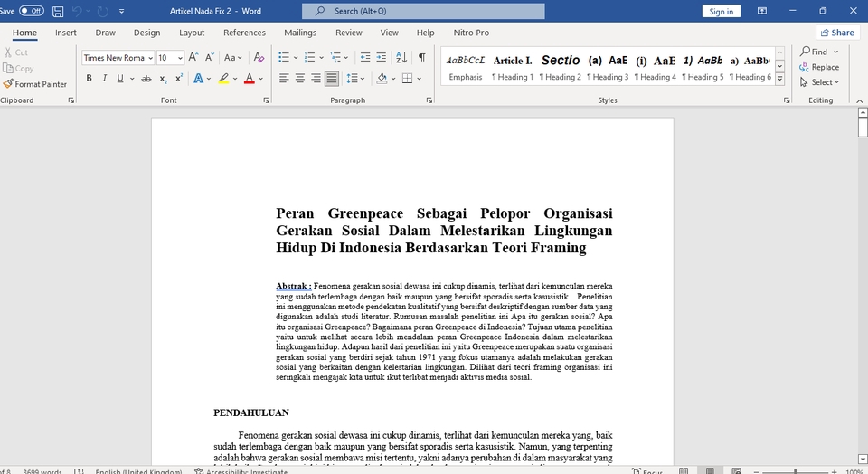Click Align Right icon
868x474 pixels.
[x=316, y=79]
